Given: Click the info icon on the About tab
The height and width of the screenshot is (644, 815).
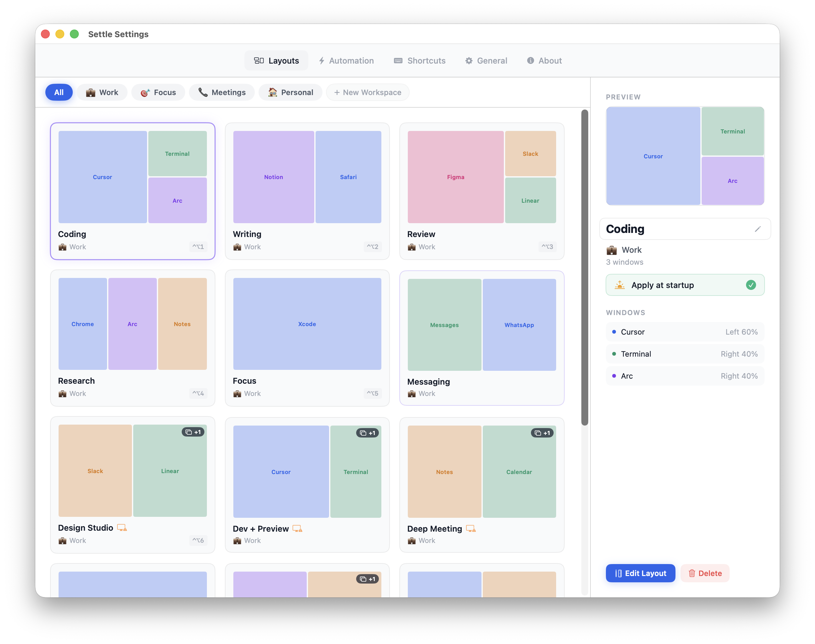Looking at the screenshot, I should [530, 60].
